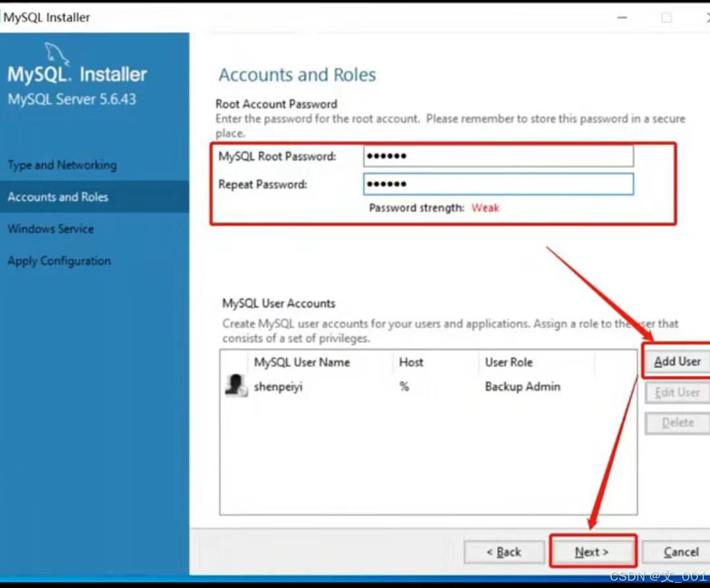Click the Host column header
The width and height of the screenshot is (710, 588).
[x=411, y=362]
